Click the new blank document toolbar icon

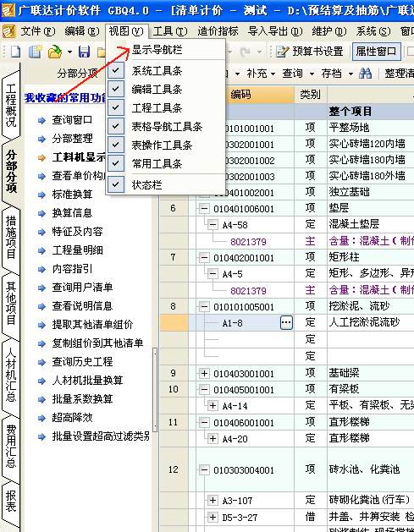[x=15, y=52]
